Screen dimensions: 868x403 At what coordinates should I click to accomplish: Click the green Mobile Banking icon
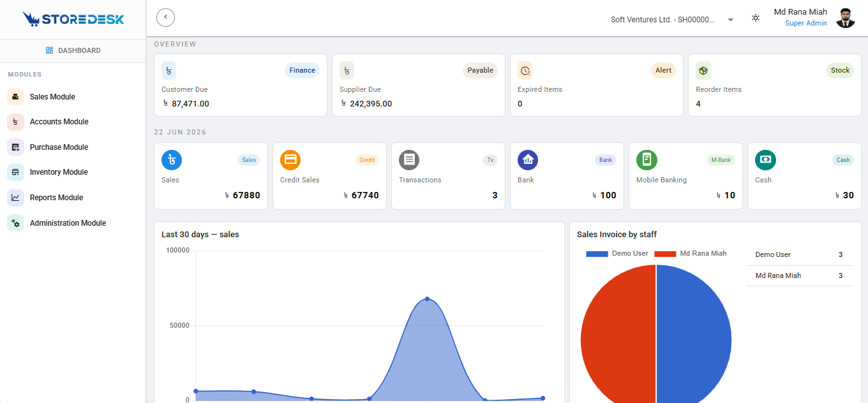(647, 160)
